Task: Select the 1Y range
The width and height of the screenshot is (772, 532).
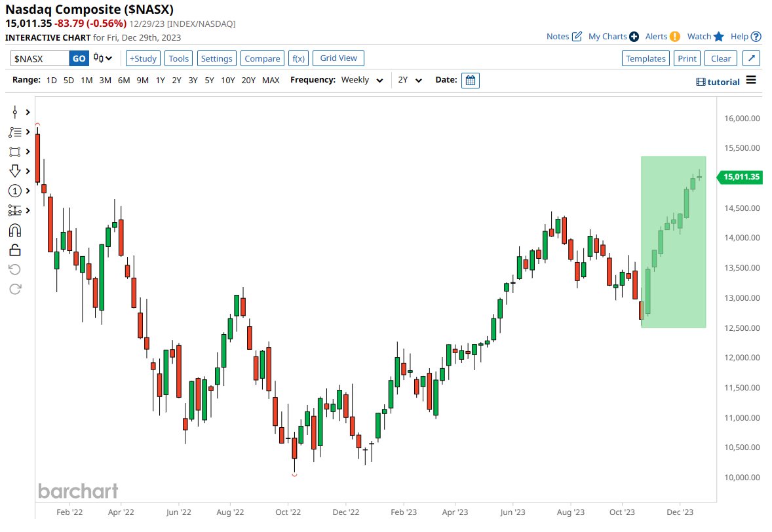Action: tap(160, 80)
